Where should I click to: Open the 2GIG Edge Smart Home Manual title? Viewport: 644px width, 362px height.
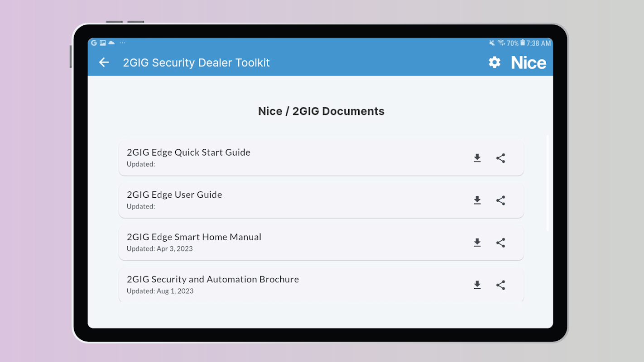click(x=194, y=237)
